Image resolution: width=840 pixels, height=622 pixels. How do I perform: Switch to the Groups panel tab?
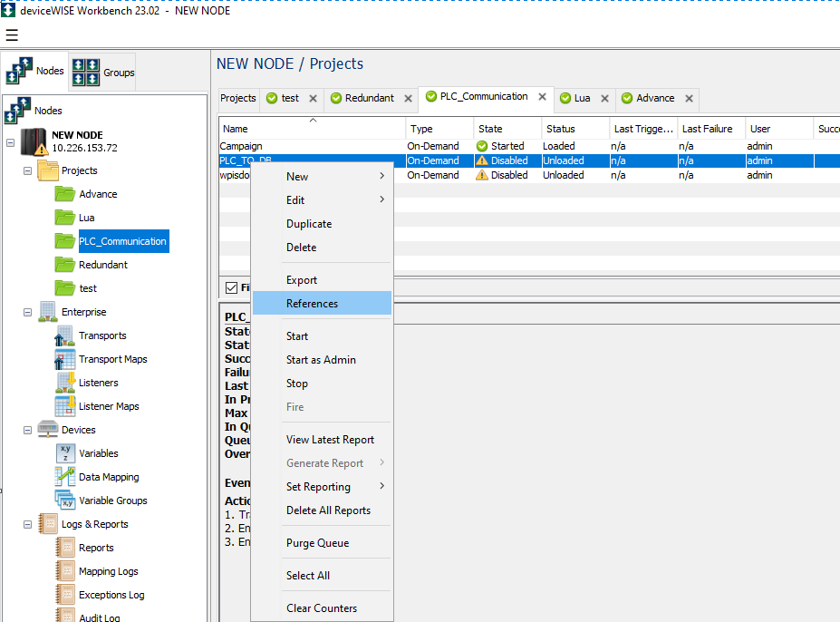point(103,73)
